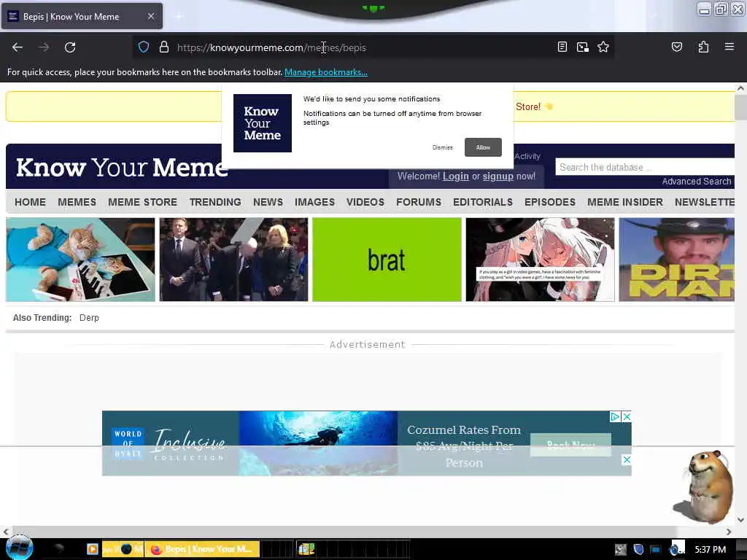This screenshot has width=747, height=560.
Task: Open the MEME STORE navigation item
Action: 142,203
